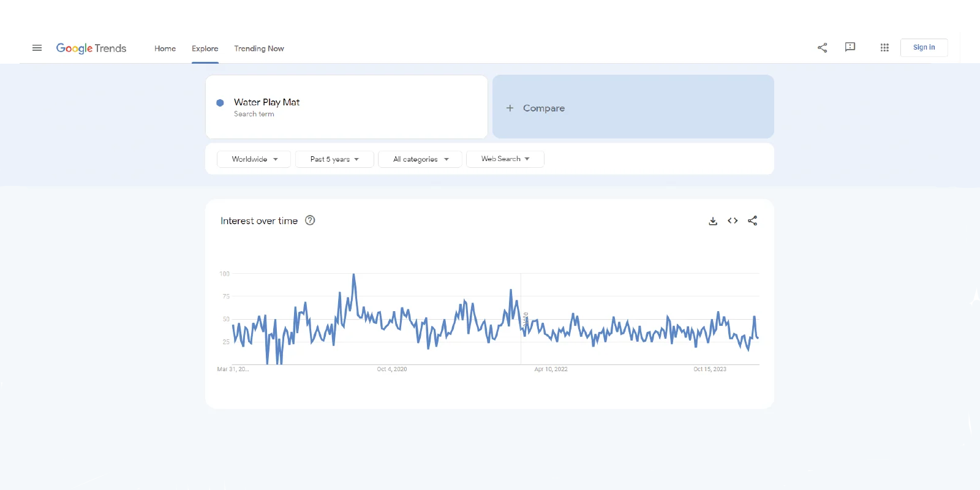Open the Web Search type dropdown
This screenshot has width=980, height=490.
pyautogui.click(x=505, y=159)
